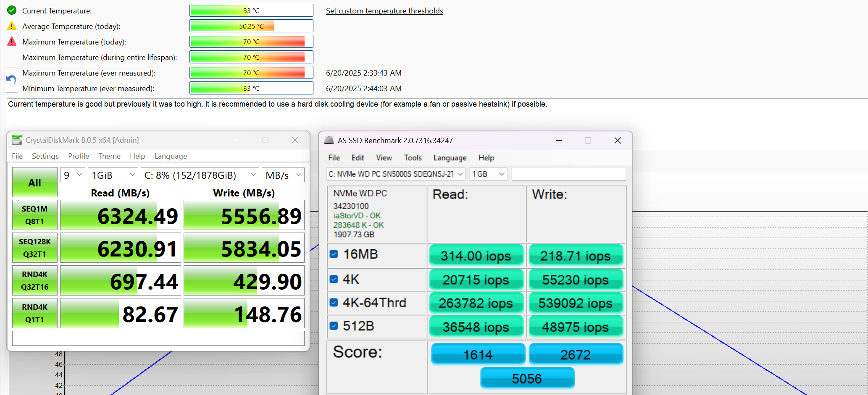Click the 4K-64Thrd read 263782 iops result
The height and width of the screenshot is (395, 868).
click(x=476, y=303)
